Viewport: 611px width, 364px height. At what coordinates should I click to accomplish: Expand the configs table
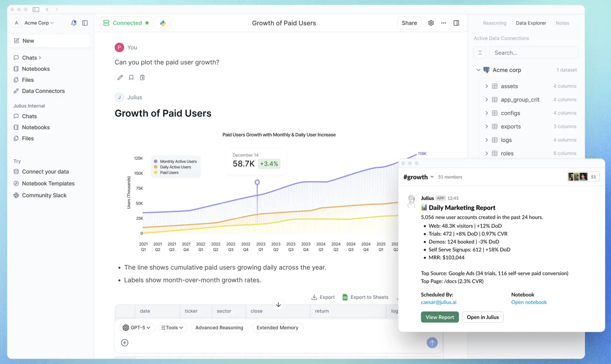[x=486, y=113]
